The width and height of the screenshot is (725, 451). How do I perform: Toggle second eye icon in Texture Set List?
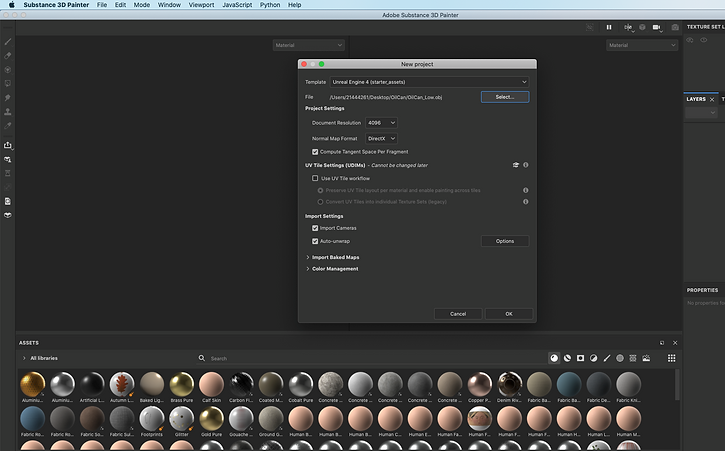point(704,40)
